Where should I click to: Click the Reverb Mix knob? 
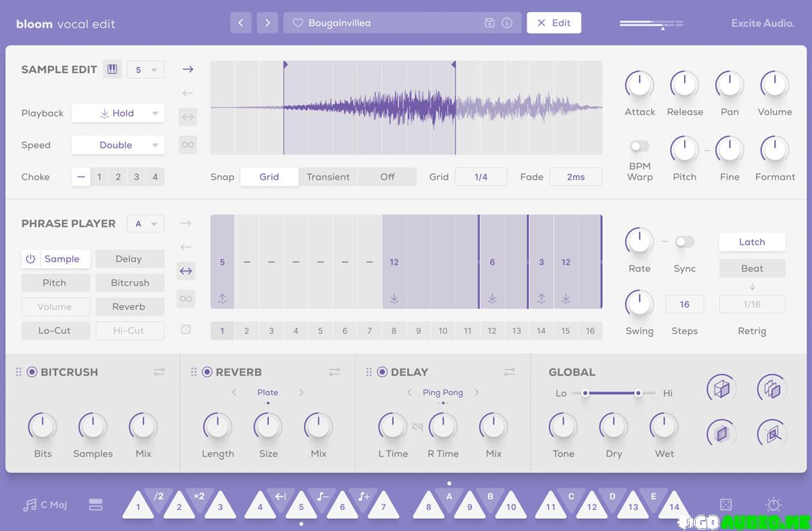pos(319,427)
